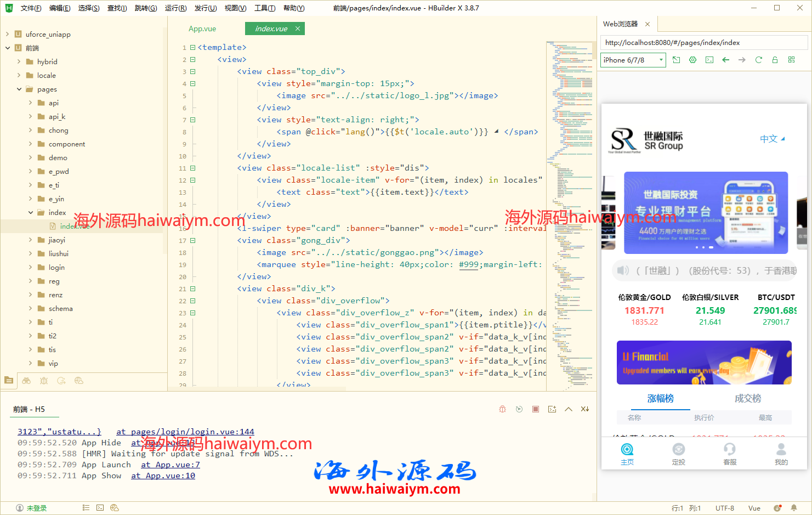Open browser settings gear icon

point(692,60)
